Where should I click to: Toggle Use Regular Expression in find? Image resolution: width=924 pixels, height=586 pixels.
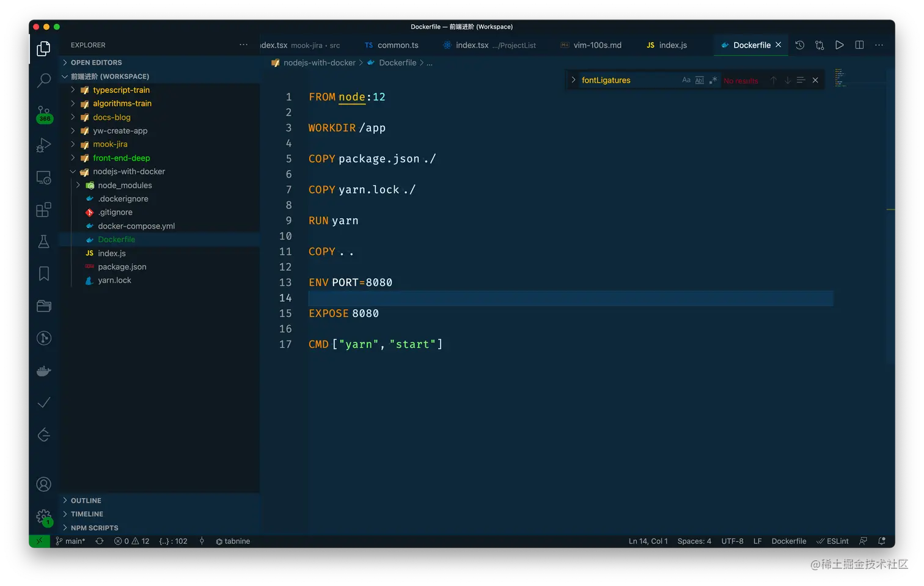pos(713,80)
